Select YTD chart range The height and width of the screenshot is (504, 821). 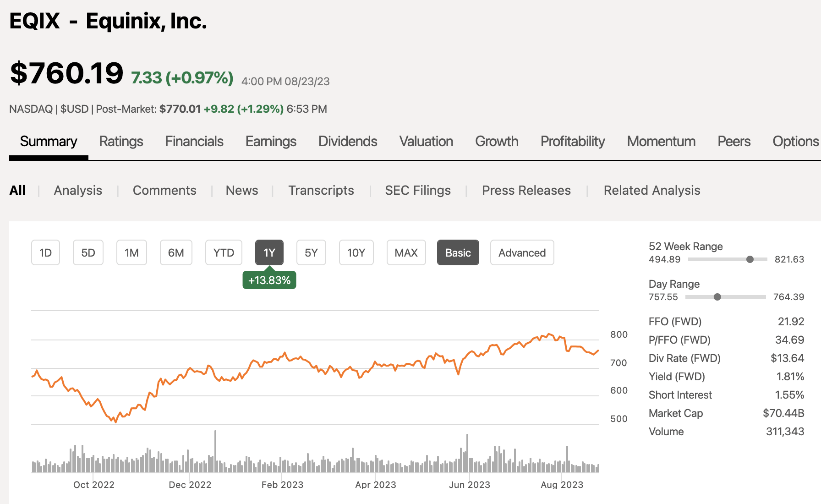click(x=224, y=252)
